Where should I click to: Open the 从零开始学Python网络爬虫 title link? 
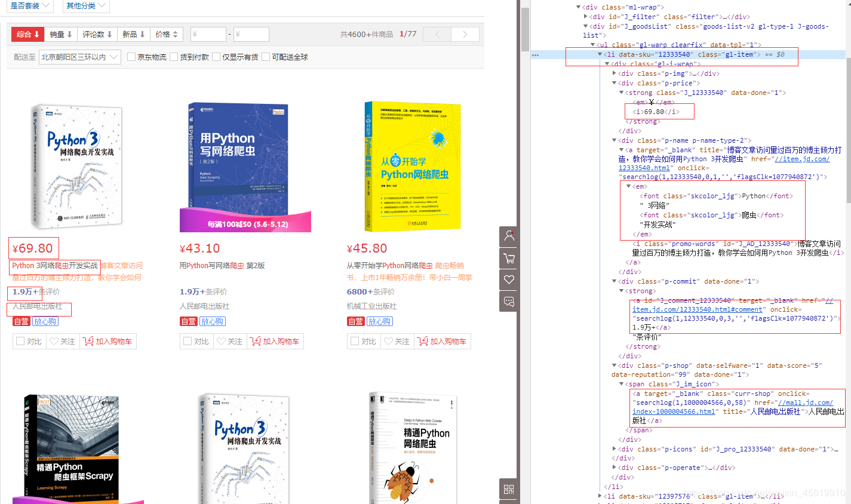[389, 266]
